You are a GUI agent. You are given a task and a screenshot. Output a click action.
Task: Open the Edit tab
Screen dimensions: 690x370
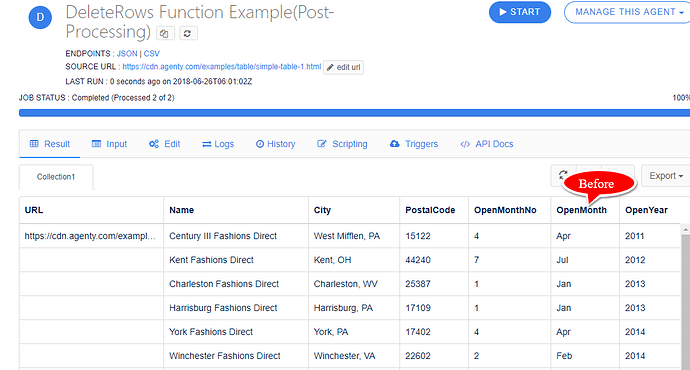pyautogui.click(x=165, y=144)
